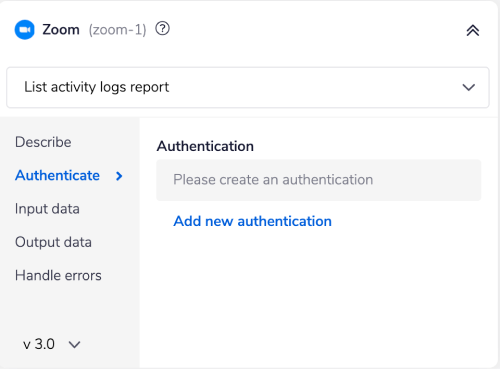This screenshot has width=500, height=369.
Task: Click the arrow next to Authenticate
Action: [x=119, y=176]
